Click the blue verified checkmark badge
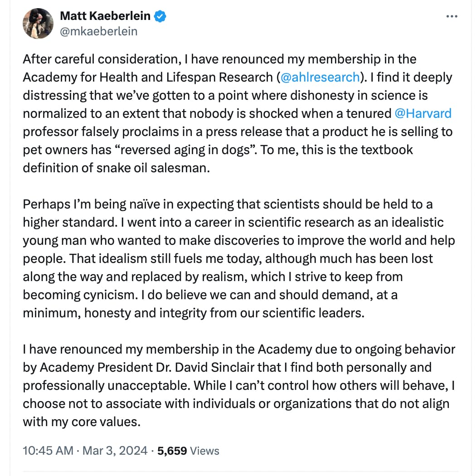This screenshot has height=476, width=476. tap(160, 16)
